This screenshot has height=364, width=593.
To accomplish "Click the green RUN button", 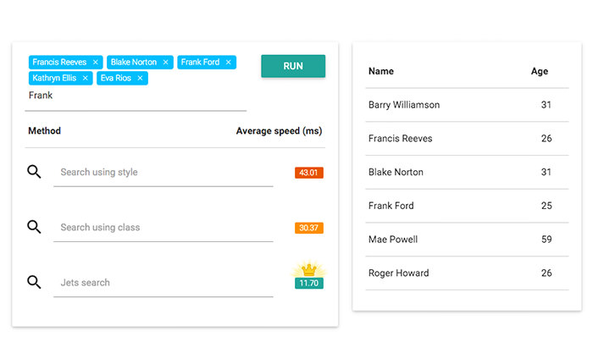I will [x=293, y=66].
